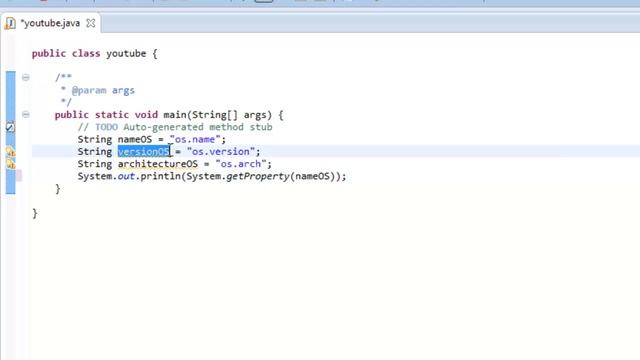Click the warning marker on the architectureOS line
This screenshot has width=640, height=360.
click(x=11, y=164)
